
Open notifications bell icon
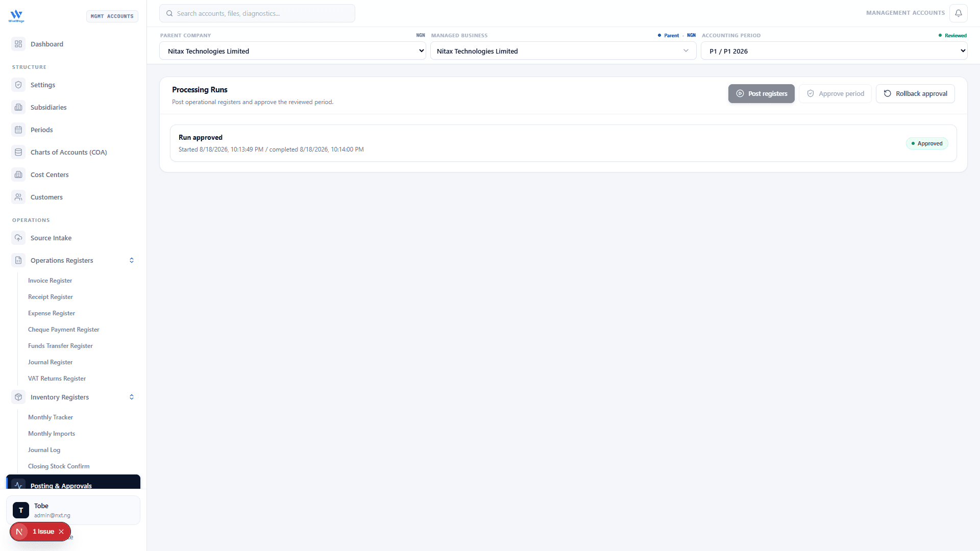(x=959, y=13)
